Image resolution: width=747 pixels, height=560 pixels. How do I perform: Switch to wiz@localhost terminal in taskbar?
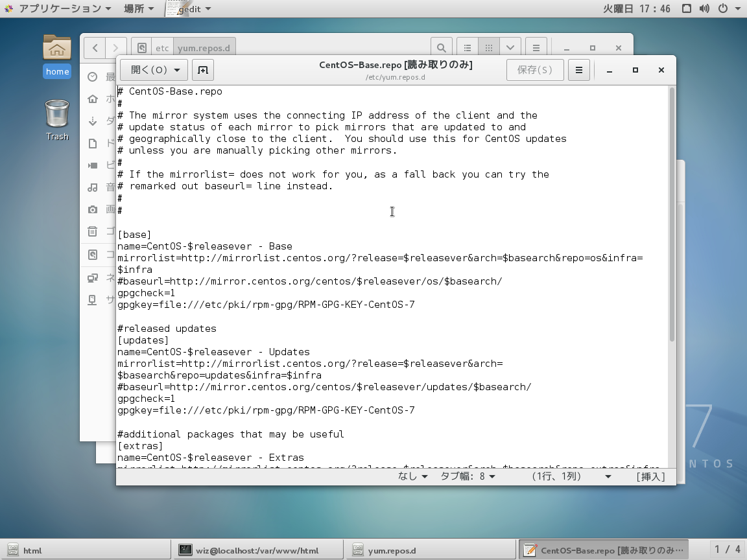click(257, 550)
